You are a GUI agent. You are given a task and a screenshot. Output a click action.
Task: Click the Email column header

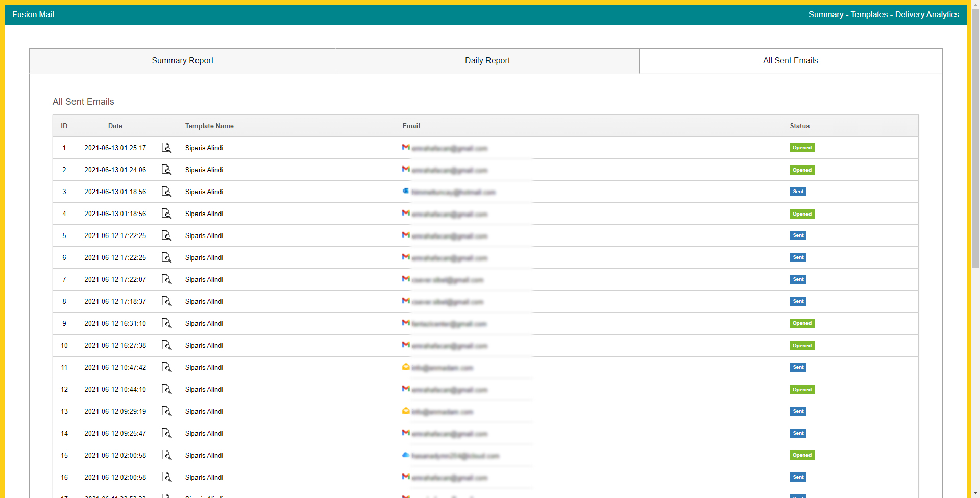tap(411, 126)
